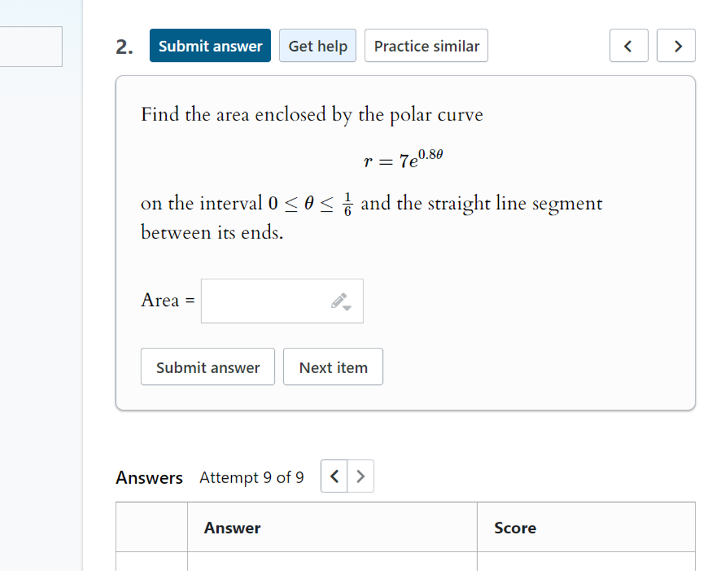Image resolution: width=728 pixels, height=577 pixels.
Task: Open Practice similar for a new version
Action: coord(426,46)
